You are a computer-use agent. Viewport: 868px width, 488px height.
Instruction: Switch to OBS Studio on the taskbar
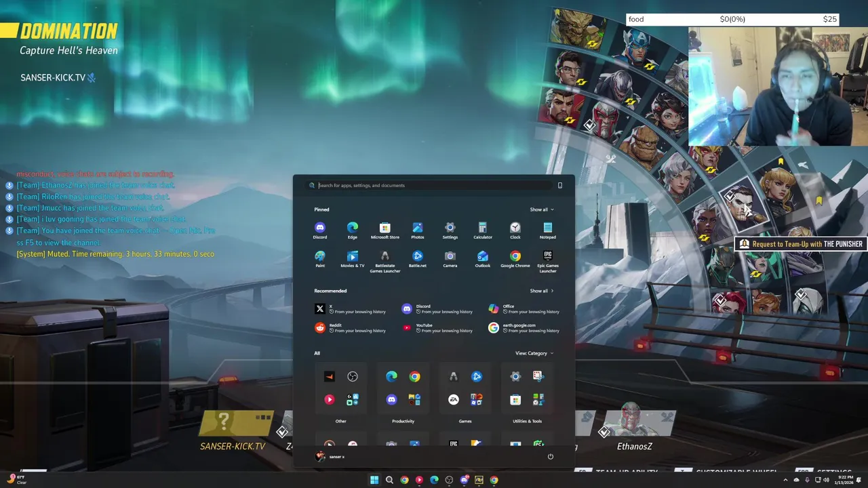pos(449,480)
